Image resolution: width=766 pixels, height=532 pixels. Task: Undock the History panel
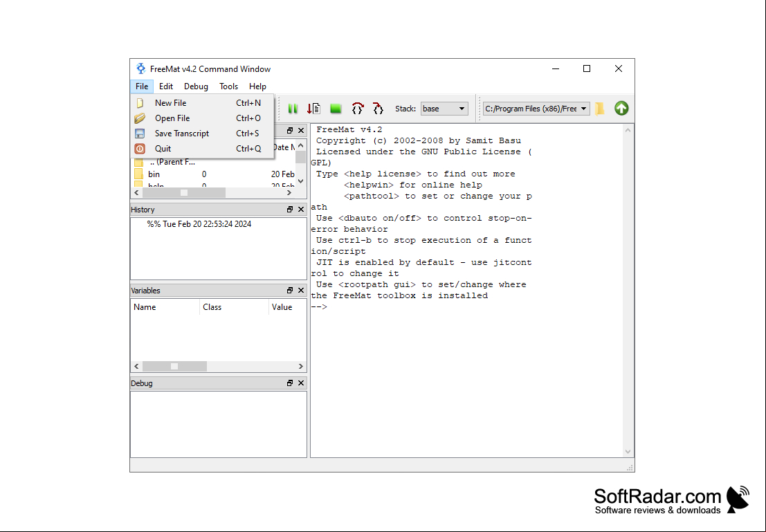point(290,209)
